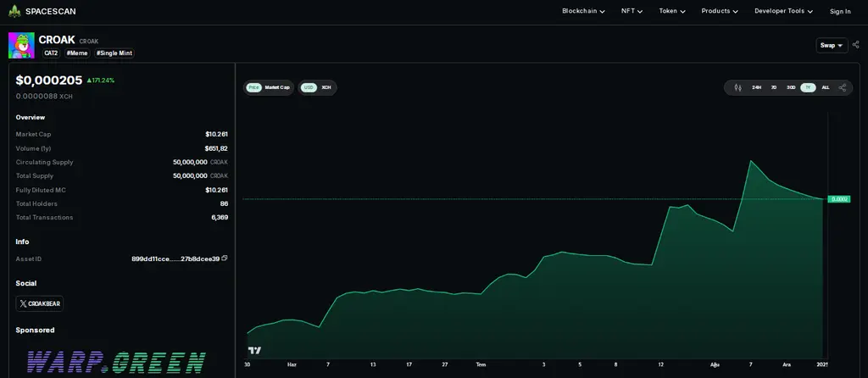
Task: Open the CROAKBEAR X social link
Action: click(x=39, y=303)
